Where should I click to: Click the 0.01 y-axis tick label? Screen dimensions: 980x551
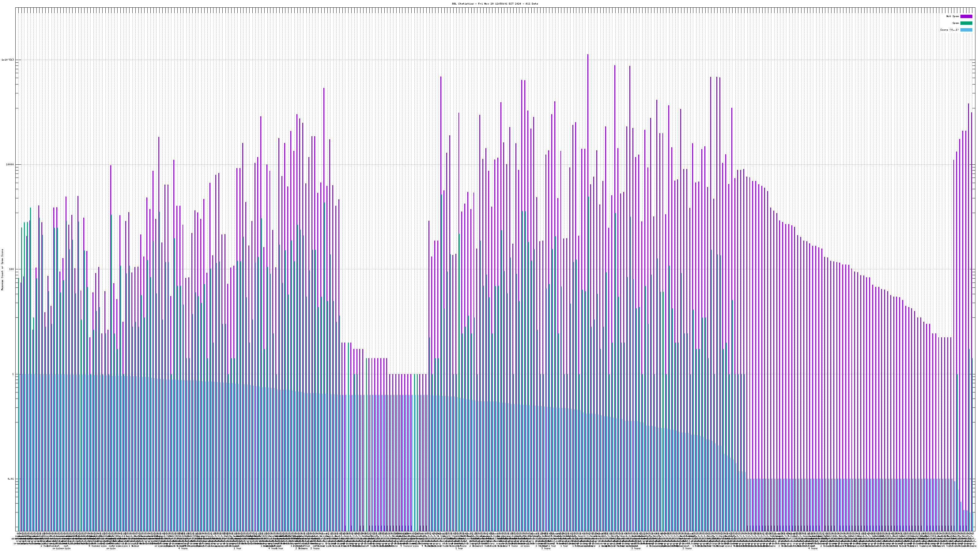tap(11, 479)
